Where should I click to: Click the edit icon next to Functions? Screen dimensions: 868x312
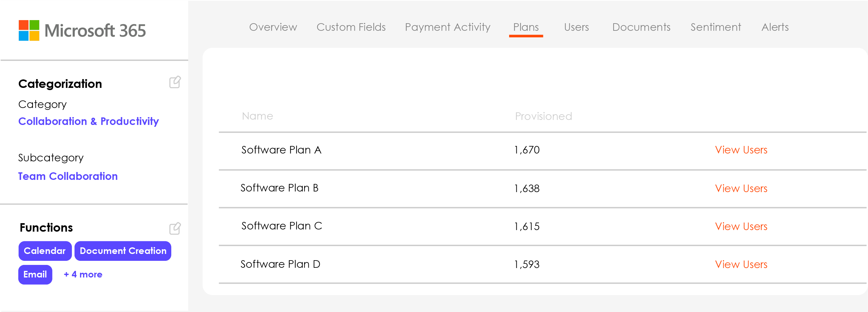175,229
